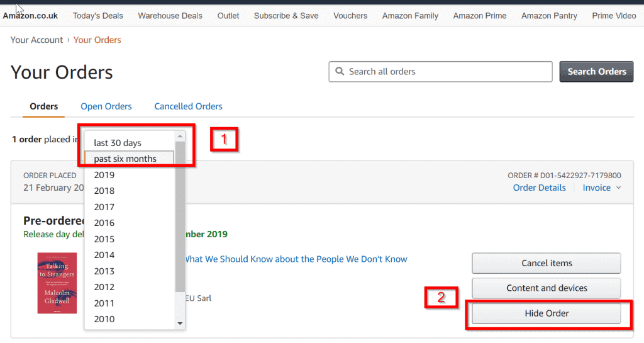644x343 pixels.
Task: Click the 'ORDER PLACED' label
Action: 50,176
